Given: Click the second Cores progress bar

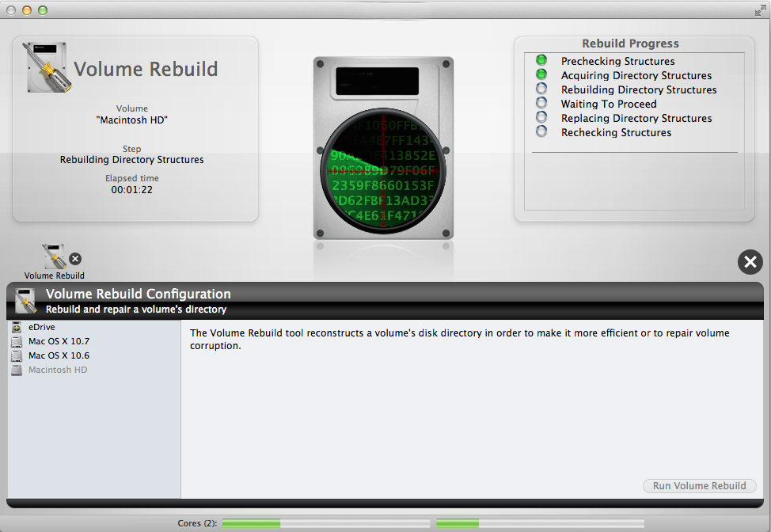Looking at the screenshot, I should tap(540, 523).
